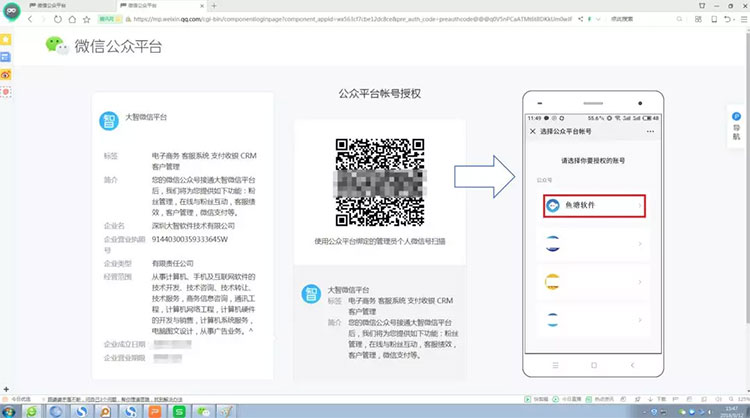
Task: Click the news headline link in status bar
Action: coord(114,399)
